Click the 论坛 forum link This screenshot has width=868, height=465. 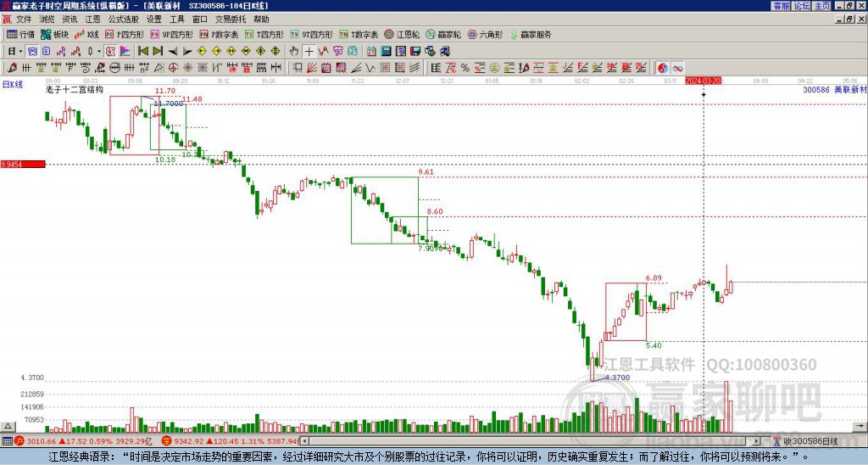click(x=801, y=6)
